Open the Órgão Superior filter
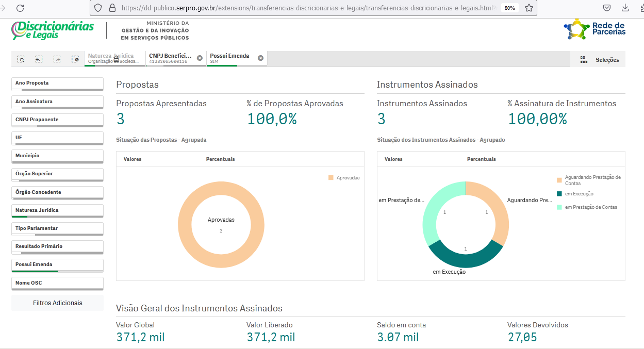The image size is (644, 349). pos(57,174)
